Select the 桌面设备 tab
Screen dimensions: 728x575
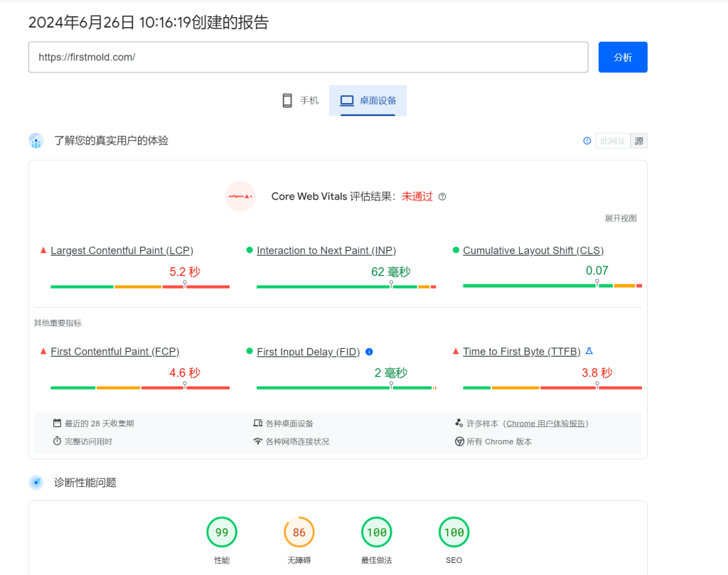368,100
